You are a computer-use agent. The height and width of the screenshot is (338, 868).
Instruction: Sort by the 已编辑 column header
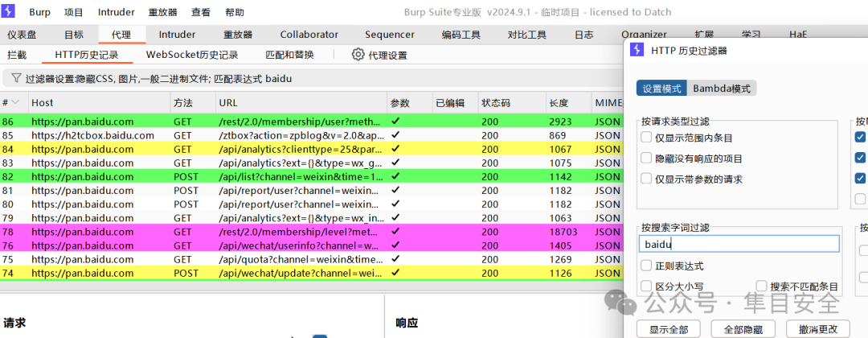454,102
